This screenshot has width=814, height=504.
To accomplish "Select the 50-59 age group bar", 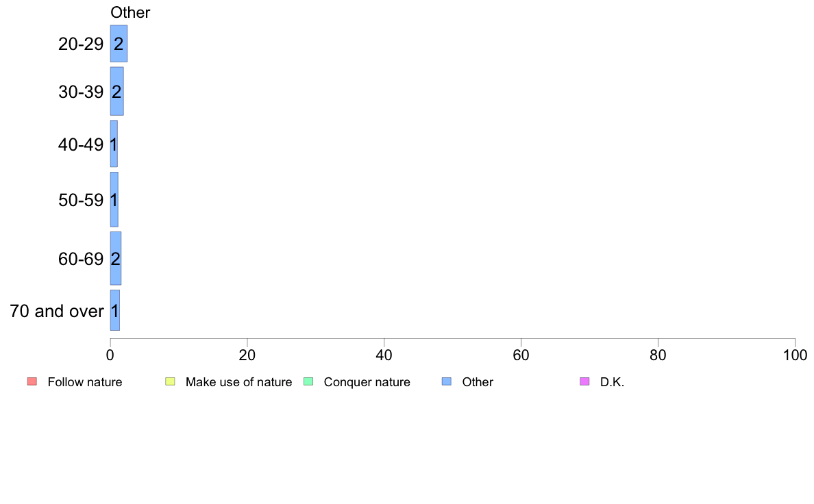I will [x=114, y=199].
